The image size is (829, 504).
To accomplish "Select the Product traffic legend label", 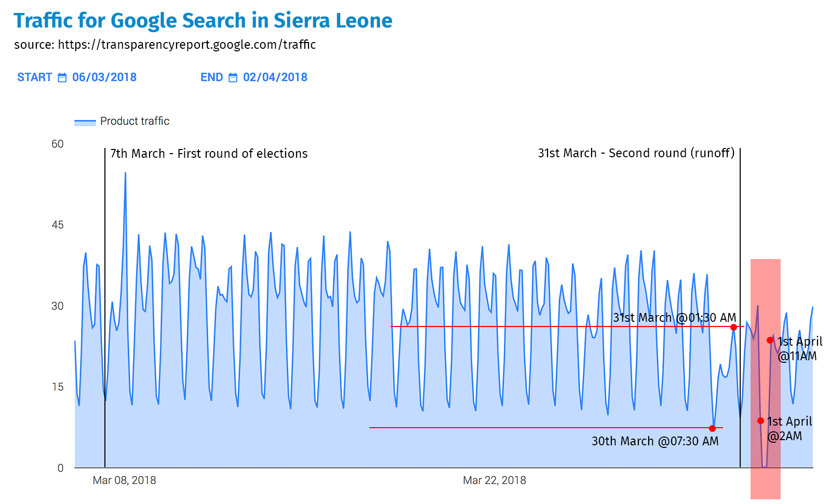I will 135,121.
